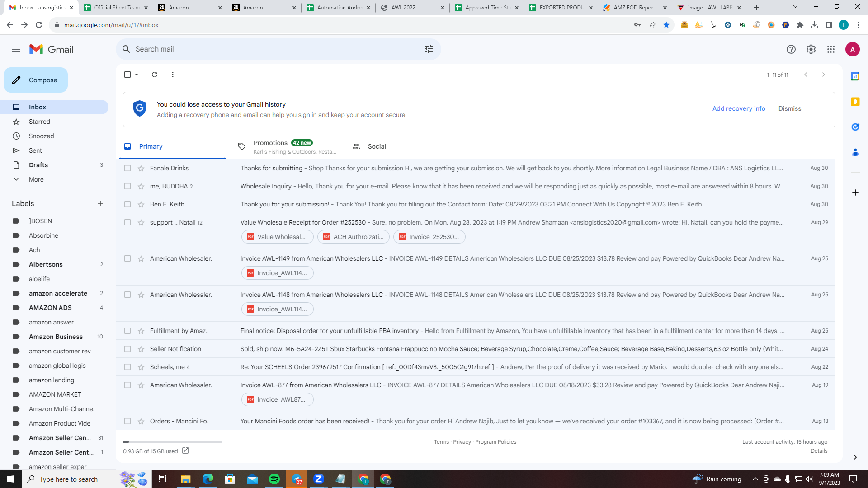868x488 pixels.
Task: Open the Gmail main menu hamburger
Action: [16, 49]
